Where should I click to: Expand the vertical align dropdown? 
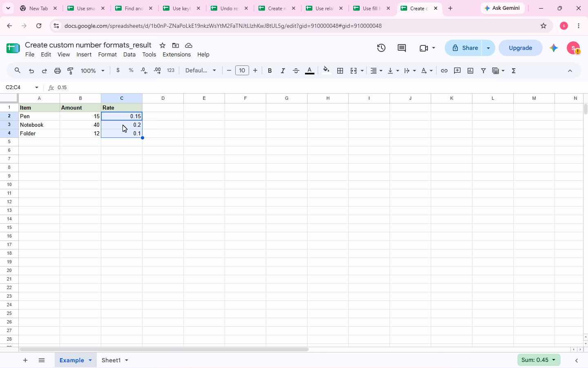(393, 71)
